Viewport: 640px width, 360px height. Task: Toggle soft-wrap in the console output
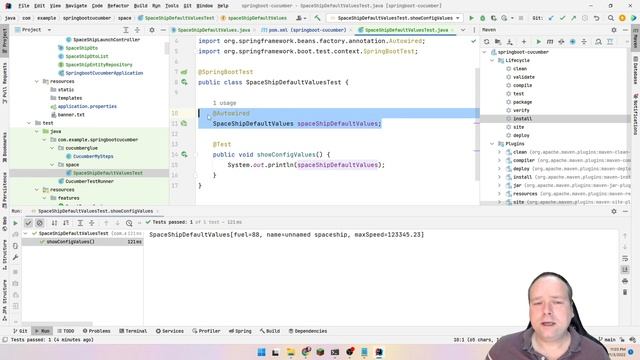point(625,258)
